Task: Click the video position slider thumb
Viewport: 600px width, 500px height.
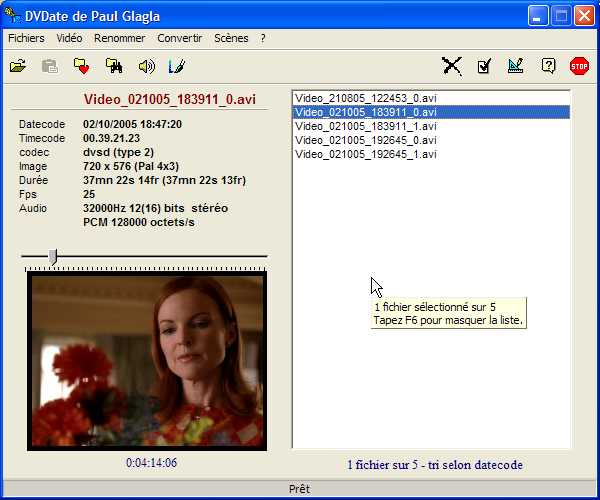Action: (53, 256)
